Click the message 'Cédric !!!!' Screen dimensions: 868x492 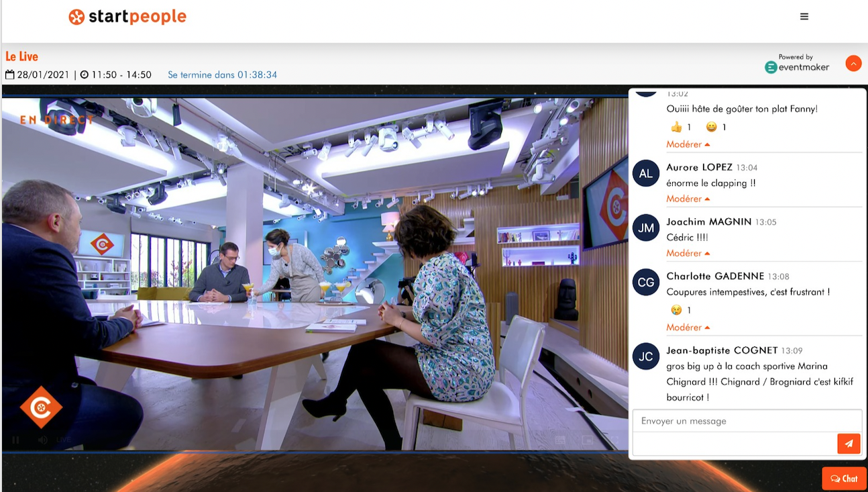pyautogui.click(x=687, y=237)
